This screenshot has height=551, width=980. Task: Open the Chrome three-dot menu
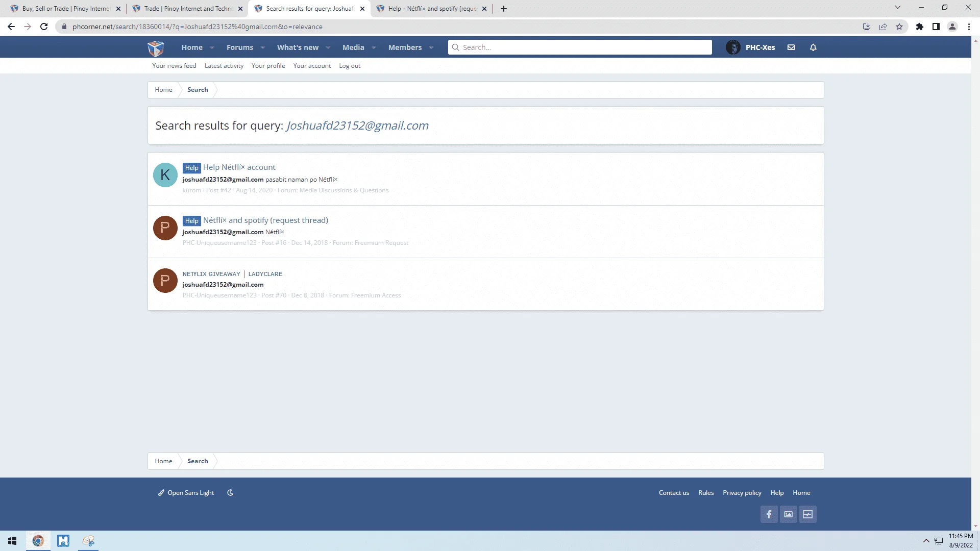click(969, 27)
